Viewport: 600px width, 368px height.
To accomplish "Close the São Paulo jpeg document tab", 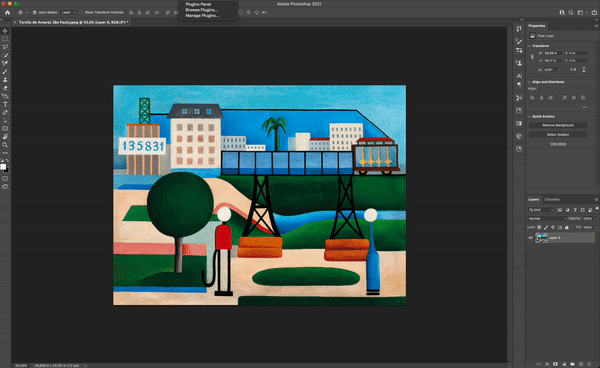I will (x=15, y=23).
